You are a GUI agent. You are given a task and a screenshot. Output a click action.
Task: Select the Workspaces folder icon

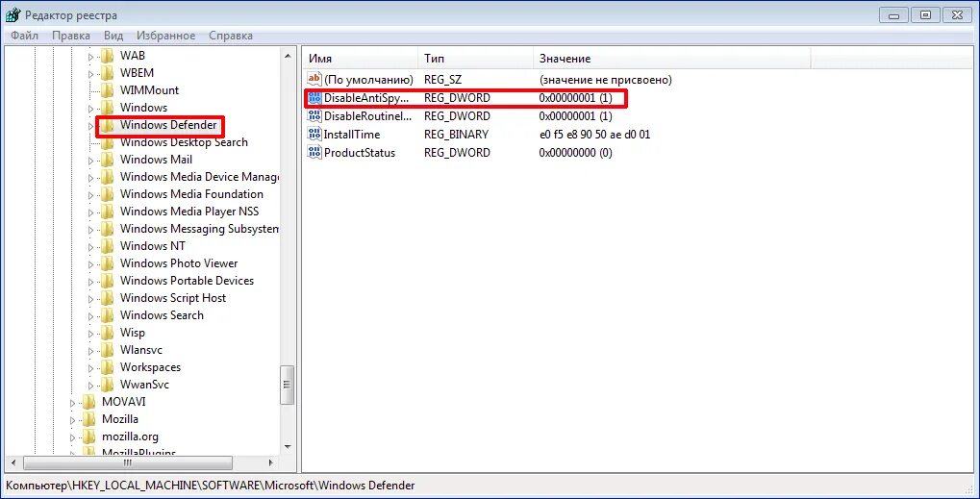pos(107,367)
